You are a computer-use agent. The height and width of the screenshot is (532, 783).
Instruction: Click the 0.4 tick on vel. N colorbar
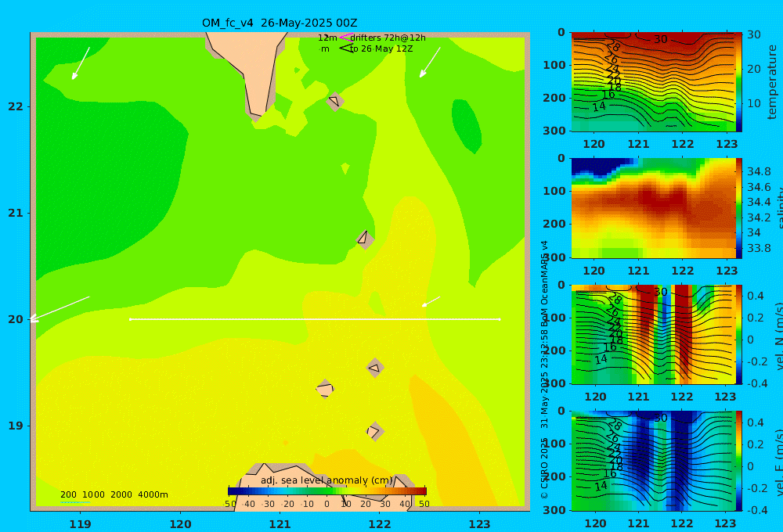755,296
